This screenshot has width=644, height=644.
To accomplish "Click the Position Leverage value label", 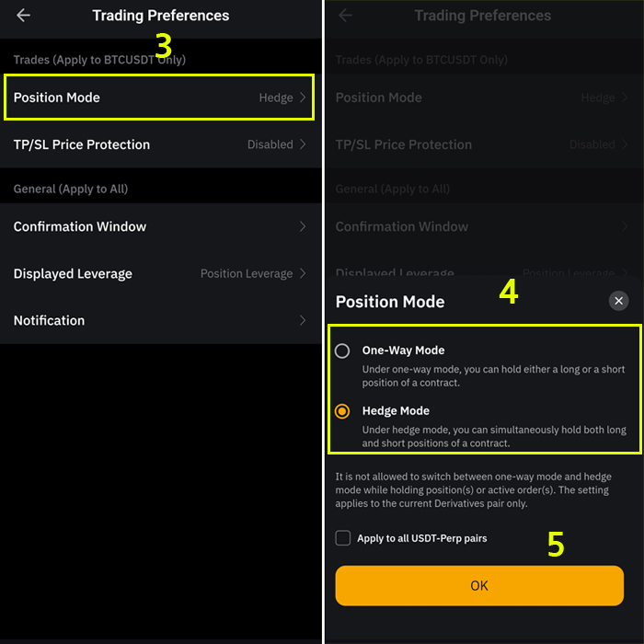I will point(247,273).
